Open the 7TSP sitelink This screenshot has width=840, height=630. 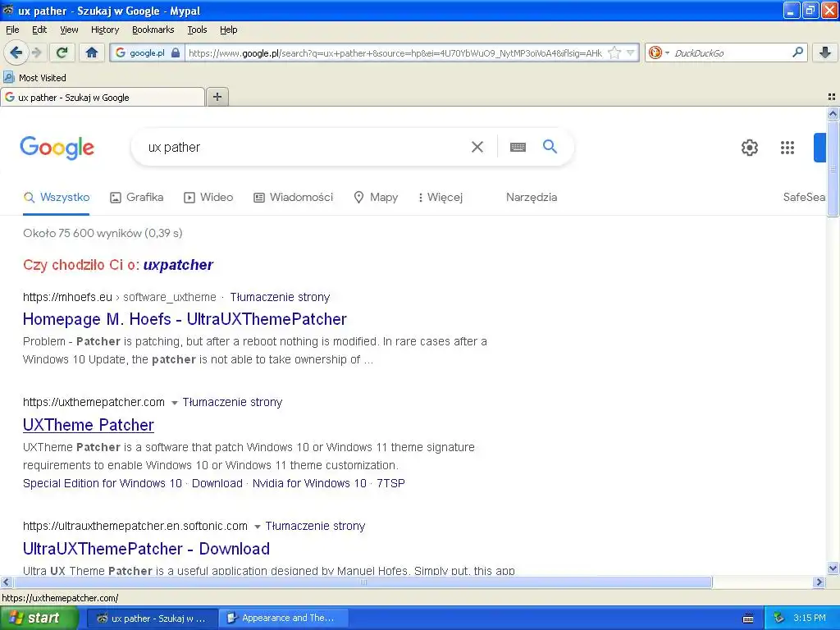pyautogui.click(x=390, y=483)
